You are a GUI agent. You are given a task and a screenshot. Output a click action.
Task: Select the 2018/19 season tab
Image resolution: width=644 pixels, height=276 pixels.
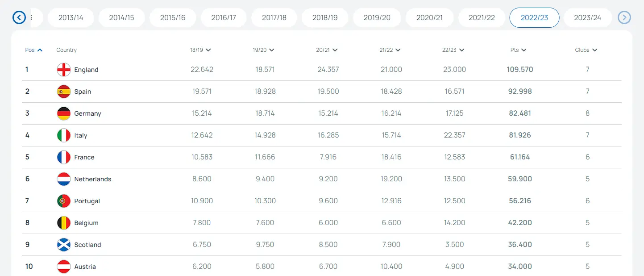click(325, 18)
